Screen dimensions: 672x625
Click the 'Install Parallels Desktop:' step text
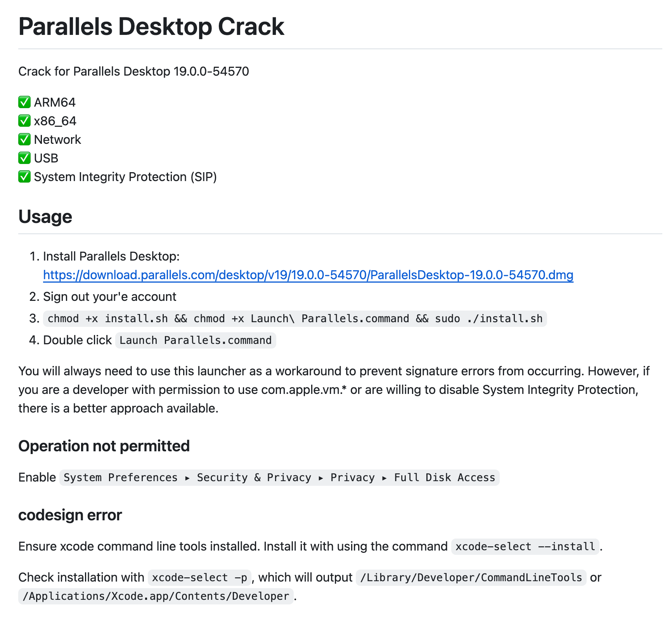tap(111, 256)
